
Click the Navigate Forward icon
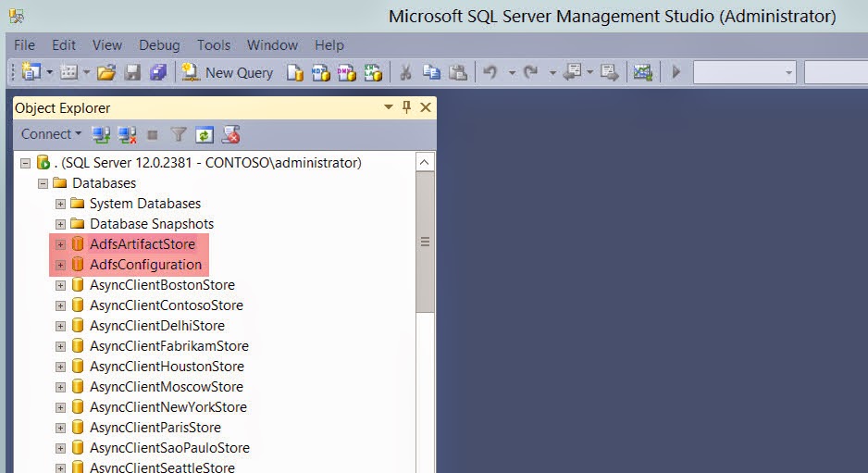609,72
